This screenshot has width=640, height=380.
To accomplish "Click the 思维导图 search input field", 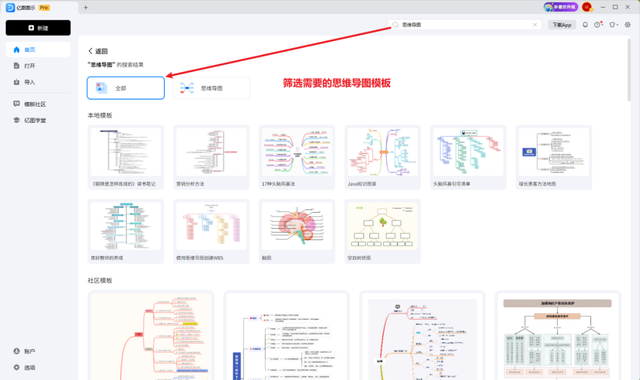I will (464, 25).
